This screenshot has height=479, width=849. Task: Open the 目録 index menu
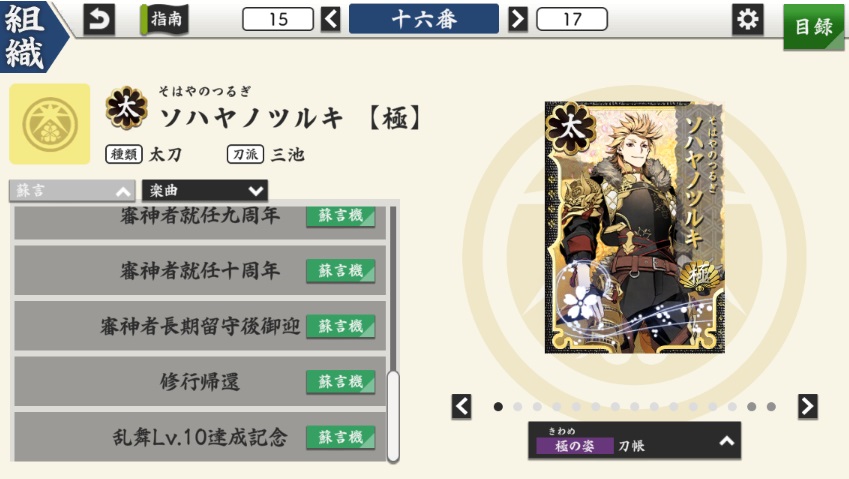[x=813, y=27]
